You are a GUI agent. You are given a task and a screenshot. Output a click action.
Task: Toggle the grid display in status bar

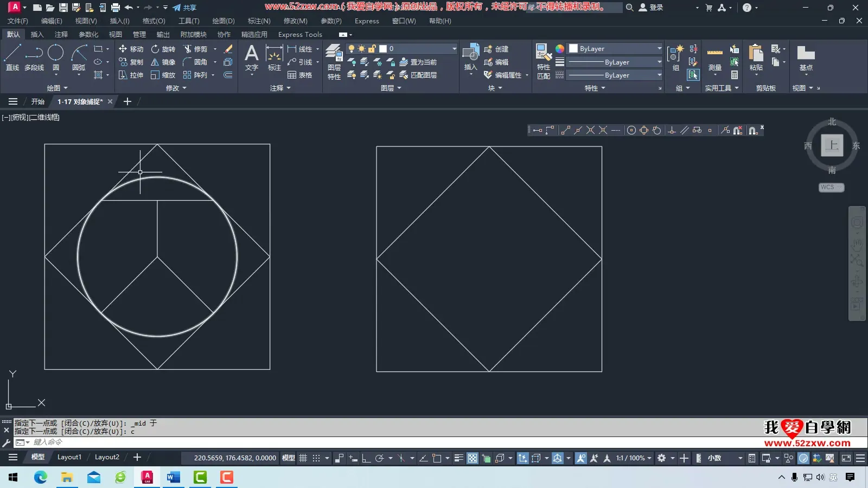click(x=303, y=458)
